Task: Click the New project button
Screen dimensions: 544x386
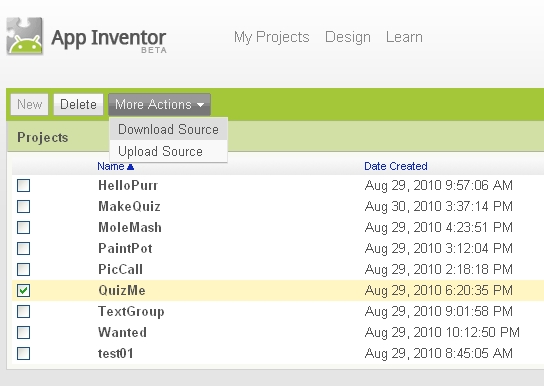Action: click(29, 104)
